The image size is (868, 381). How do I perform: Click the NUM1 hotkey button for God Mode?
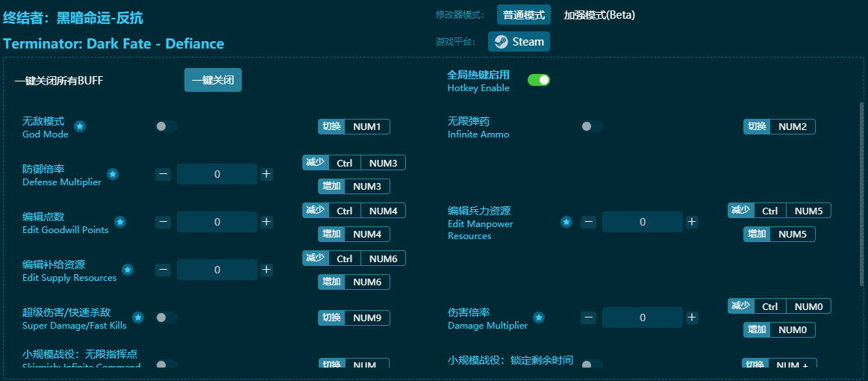[x=366, y=126]
